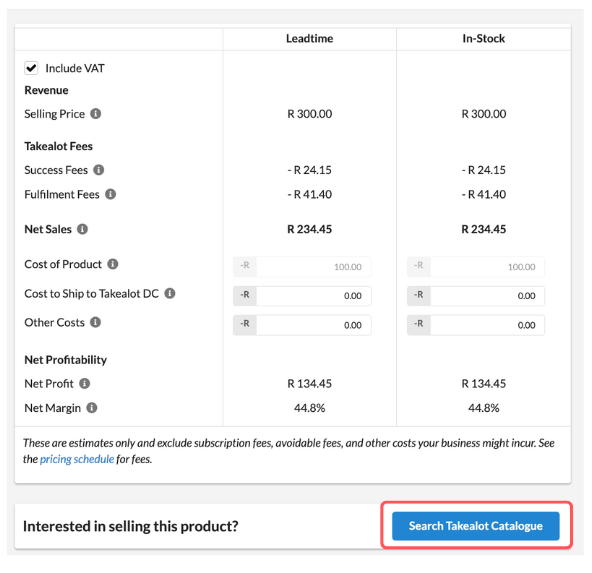Select the In-Stock Selling Price R 300.00
Screen dimensions: 592x573
[484, 114]
